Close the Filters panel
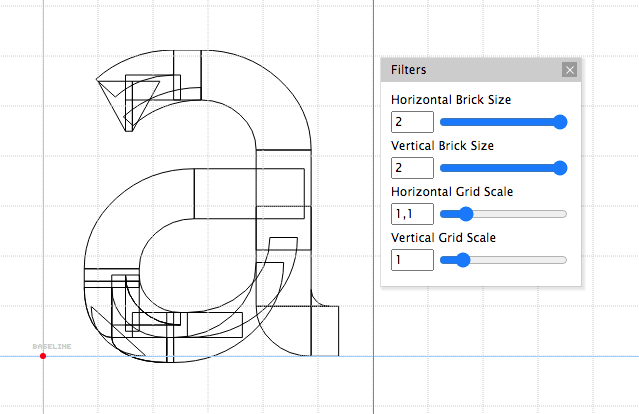Screen dimensions: 639x414 pyautogui.click(x=569, y=70)
